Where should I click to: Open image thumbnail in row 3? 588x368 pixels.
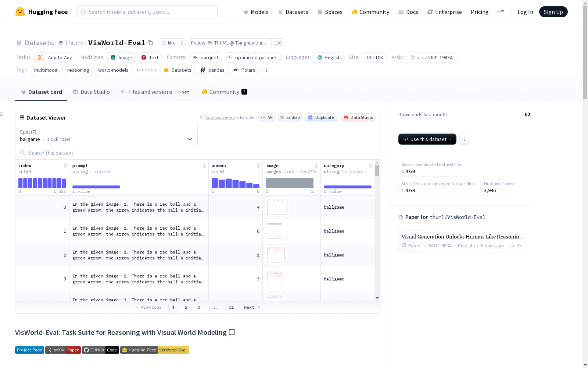click(275, 279)
